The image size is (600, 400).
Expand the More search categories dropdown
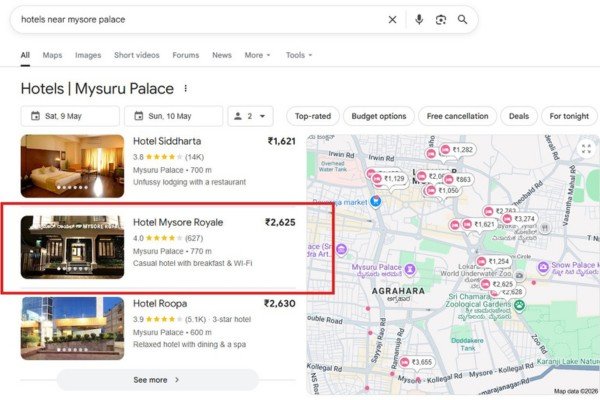click(258, 55)
